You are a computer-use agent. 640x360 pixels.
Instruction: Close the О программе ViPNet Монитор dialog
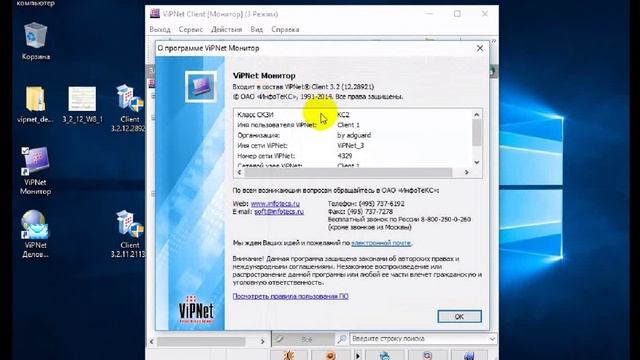click(480, 48)
